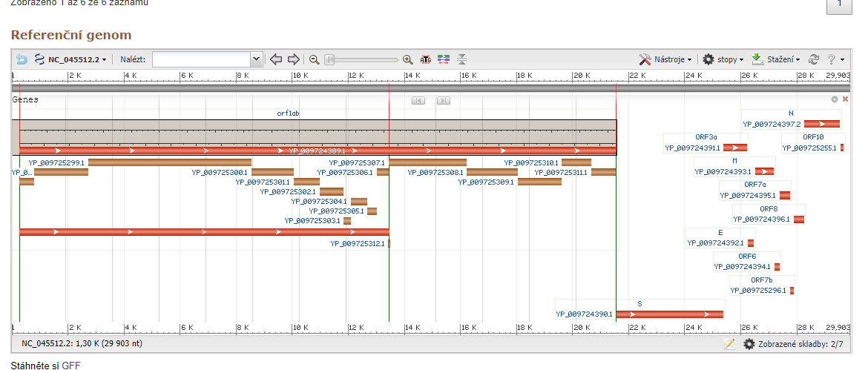The image size is (868, 370).
Task: Click the refresh view icon
Action: [814, 59]
